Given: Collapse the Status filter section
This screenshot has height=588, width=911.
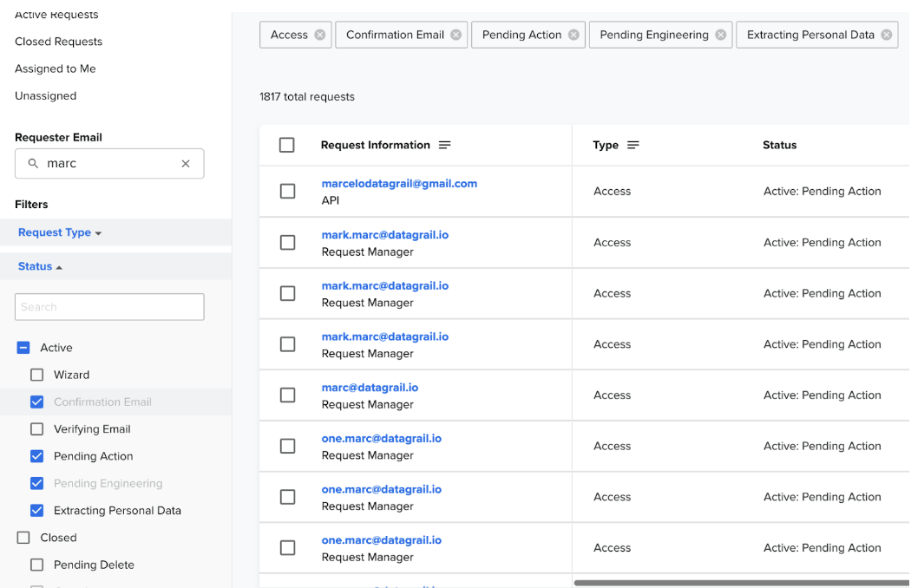Looking at the screenshot, I should click(x=40, y=267).
